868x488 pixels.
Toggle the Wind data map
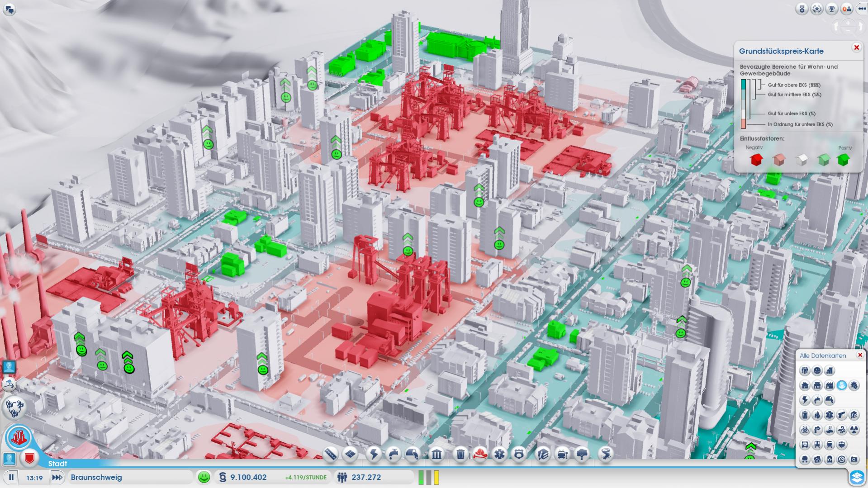tap(841, 429)
